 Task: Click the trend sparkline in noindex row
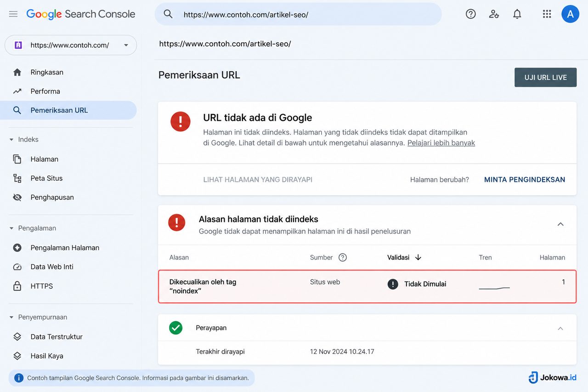494,288
